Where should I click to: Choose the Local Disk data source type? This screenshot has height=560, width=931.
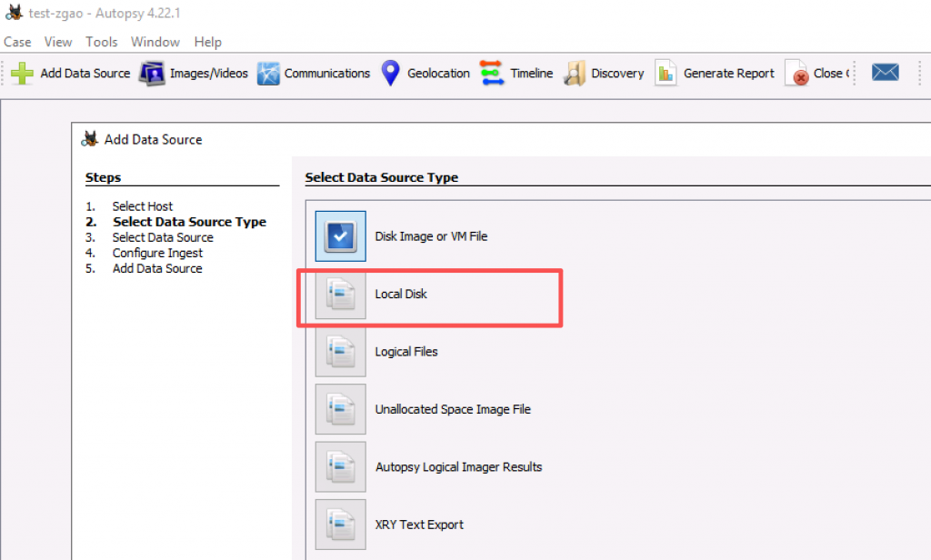point(341,295)
